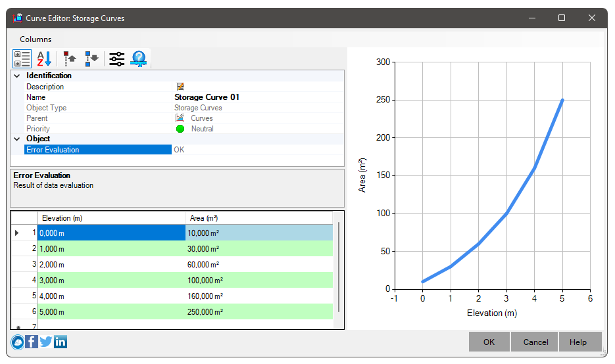Open the help question mark toolbar icon
The image size is (615, 364).
(x=139, y=58)
